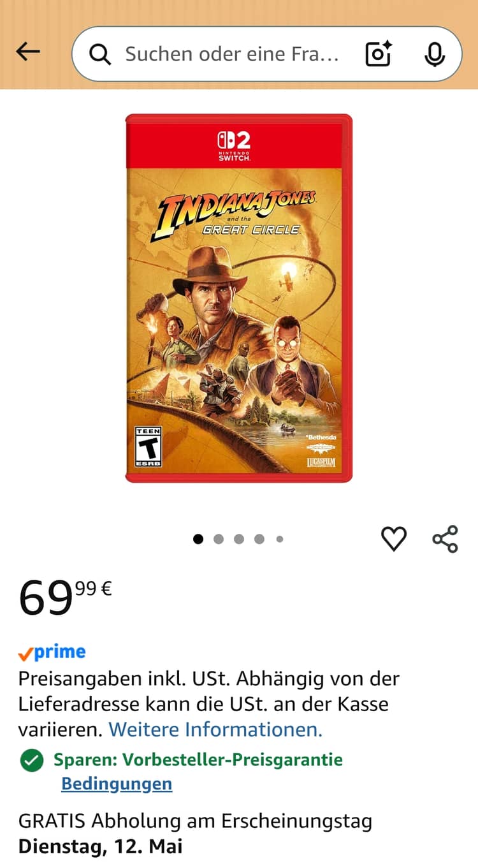This screenshot has width=478, height=868.
Task: Tap the prime logo badge
Action: (52, 652)
